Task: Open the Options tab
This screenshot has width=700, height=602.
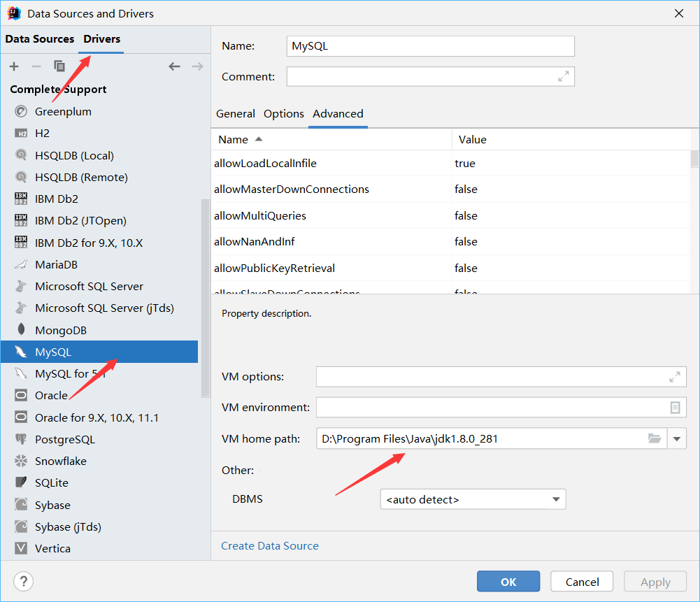Action: point(283,114)
